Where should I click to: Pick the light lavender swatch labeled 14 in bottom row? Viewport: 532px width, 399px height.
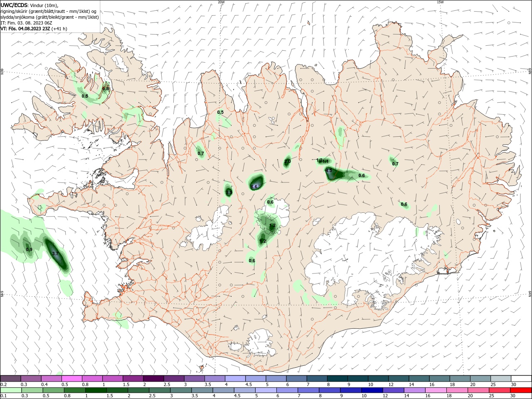pos(414,390)
